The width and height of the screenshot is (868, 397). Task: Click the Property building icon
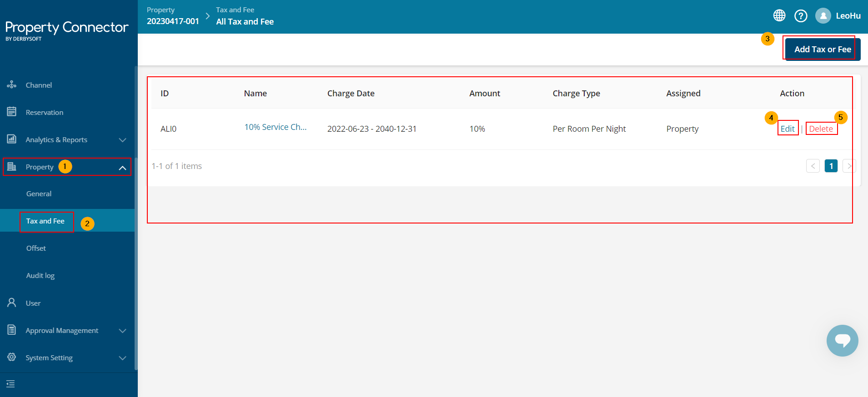click(x=12, y=167)
